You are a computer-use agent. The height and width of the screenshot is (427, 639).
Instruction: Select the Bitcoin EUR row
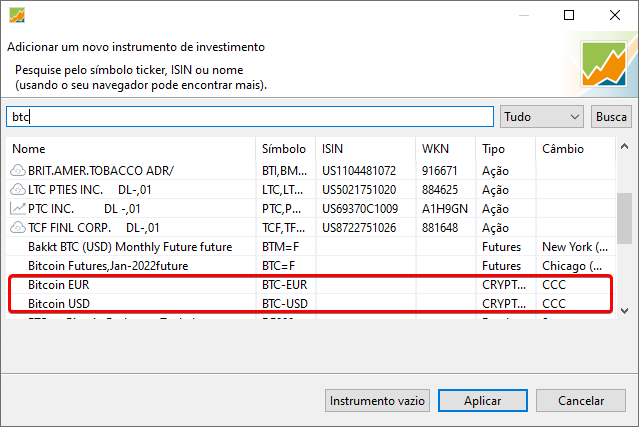click(311, 284)
